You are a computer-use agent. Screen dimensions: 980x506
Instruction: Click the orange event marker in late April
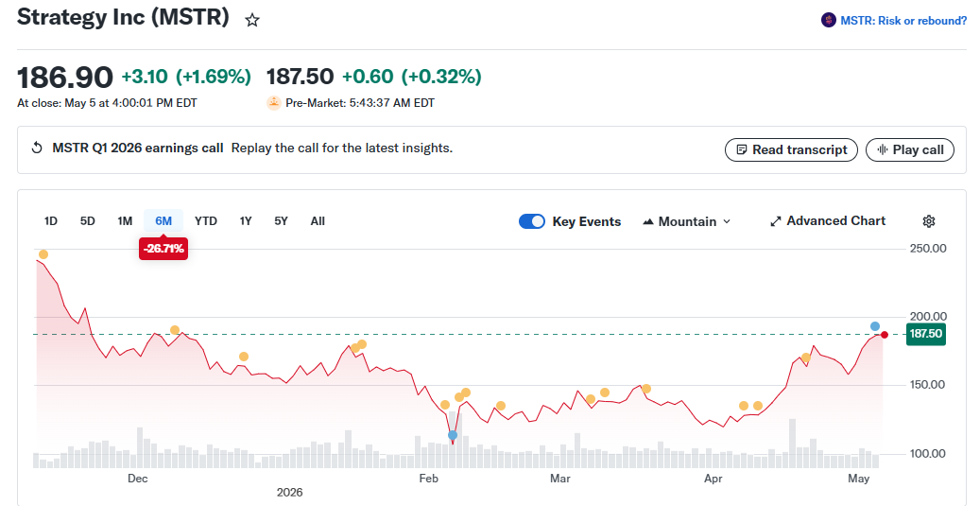click(x=806, y=358)
